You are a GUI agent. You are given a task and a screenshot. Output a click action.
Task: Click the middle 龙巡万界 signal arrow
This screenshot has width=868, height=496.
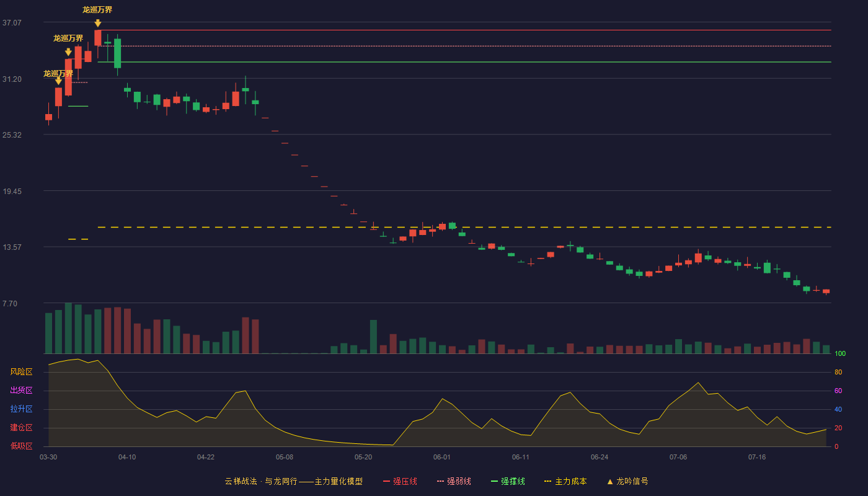click(x=68, y=52)
